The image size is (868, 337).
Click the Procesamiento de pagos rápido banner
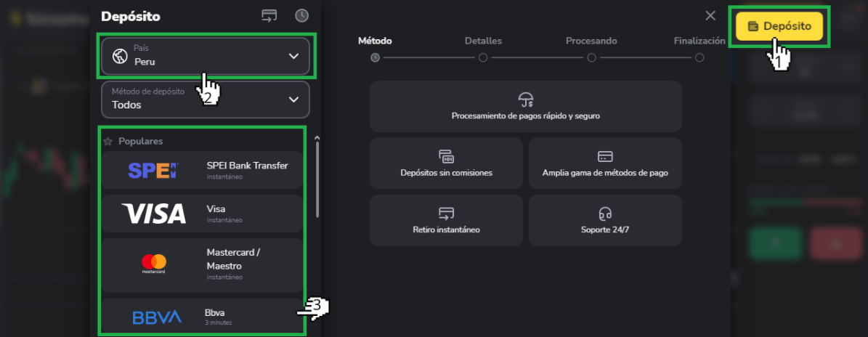pyautogui.click(x=525, y=106)
